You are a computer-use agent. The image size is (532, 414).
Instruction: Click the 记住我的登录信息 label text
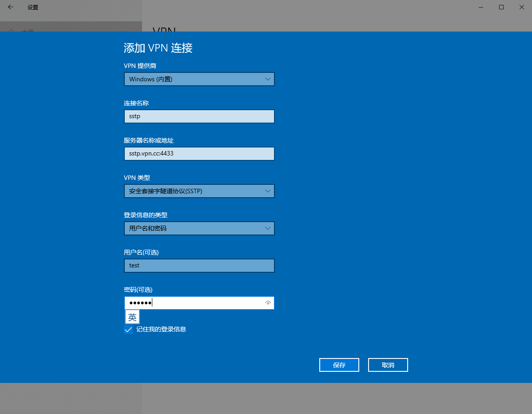[161, 330]
